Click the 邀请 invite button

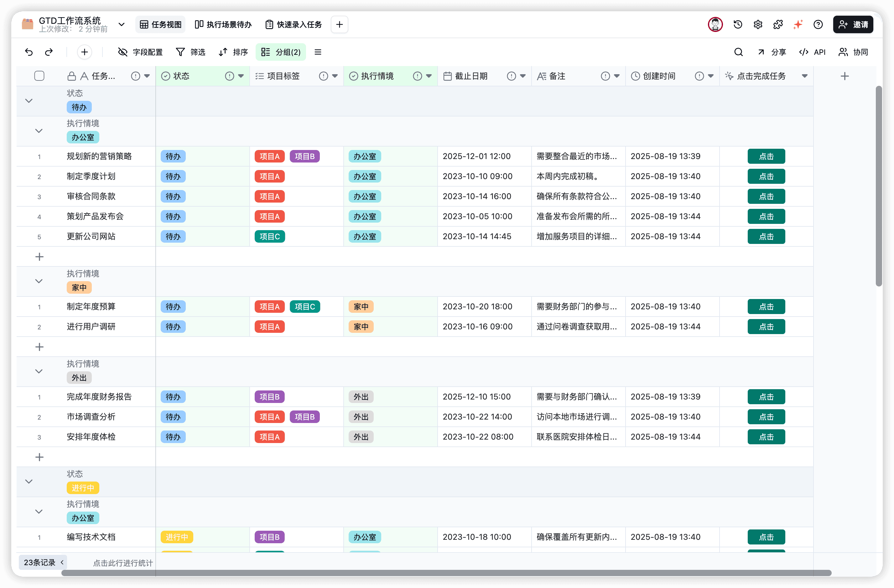(x=853, y=24)
